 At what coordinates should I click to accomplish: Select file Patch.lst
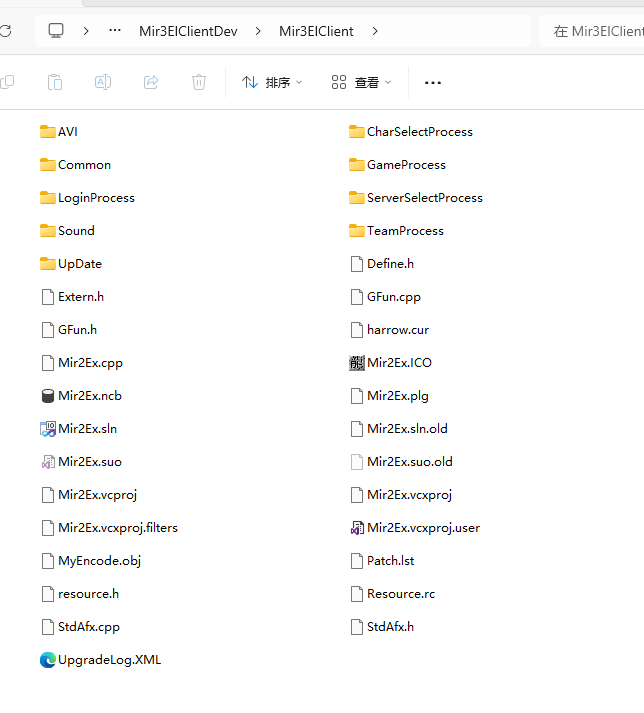tap(382, 561)
